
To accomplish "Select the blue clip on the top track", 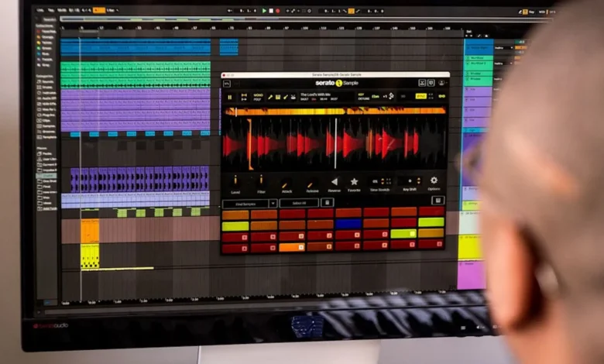I will pyautogui.click(x=136, y=46).
